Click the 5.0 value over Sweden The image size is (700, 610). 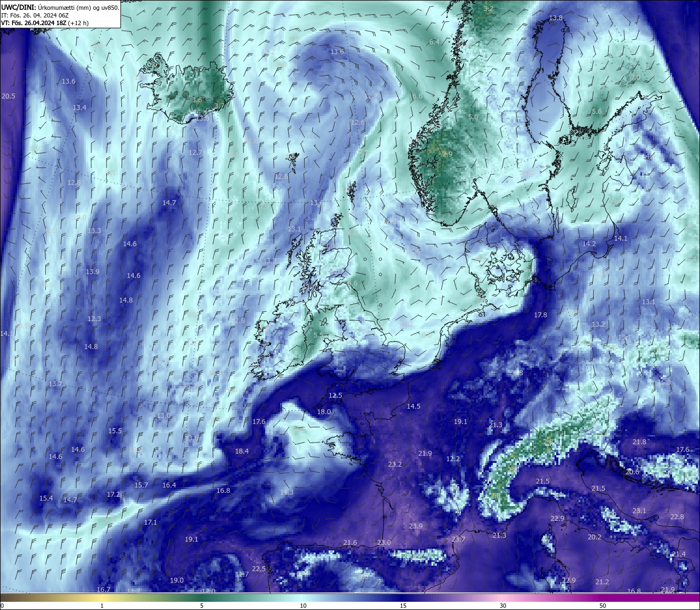coord(474,117)
